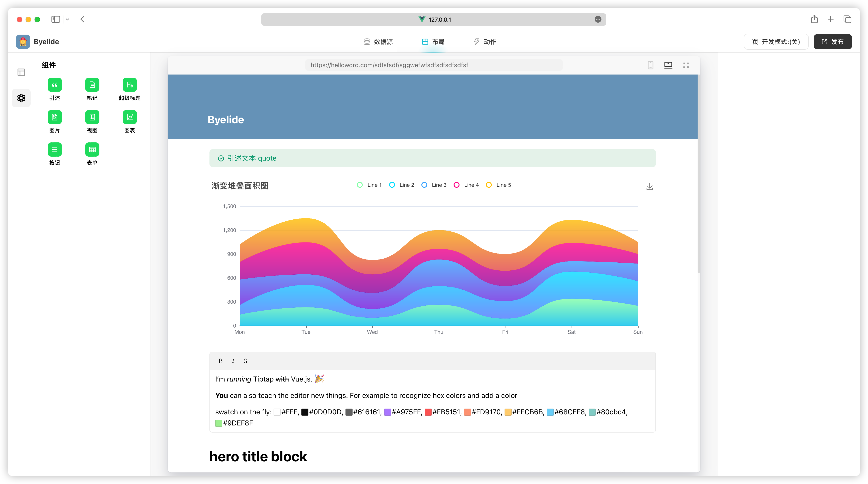The width and height of the screenshot is (868, 484).
Task: Expand the Safari sidebar dropdown chevron
Action: point(67,20)
